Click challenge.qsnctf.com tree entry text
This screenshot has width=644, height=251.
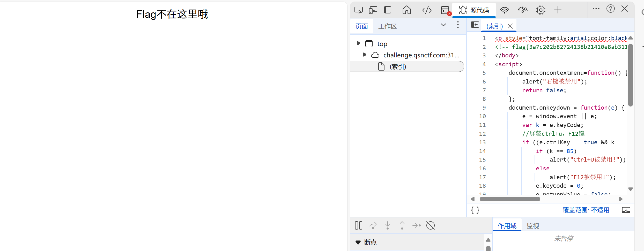pyautogui.click(x=421, y=55)
